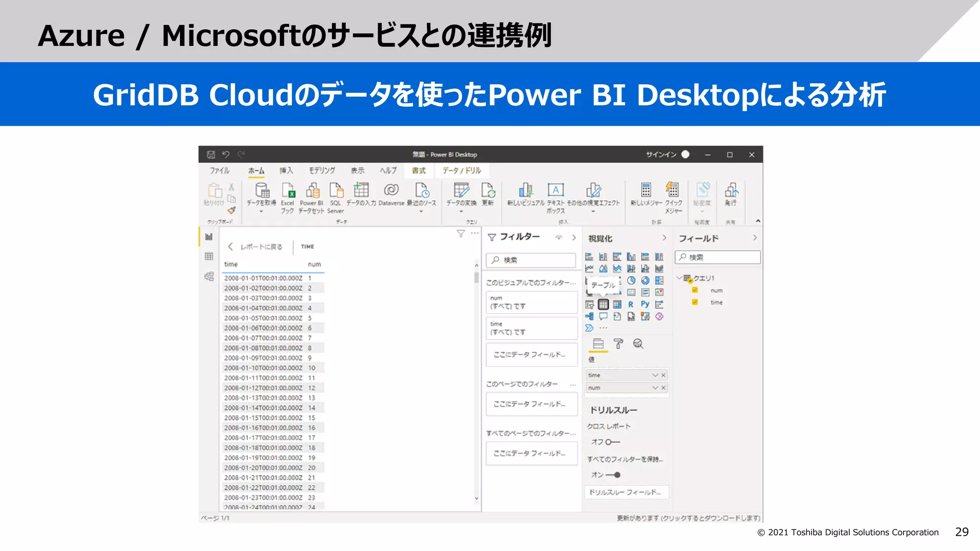Image resolution: width=980 pixels, height=551 pixels.
Task: Click the 発行 (Publish) icon
Action: pyautogui.click(x=731, y=190)
